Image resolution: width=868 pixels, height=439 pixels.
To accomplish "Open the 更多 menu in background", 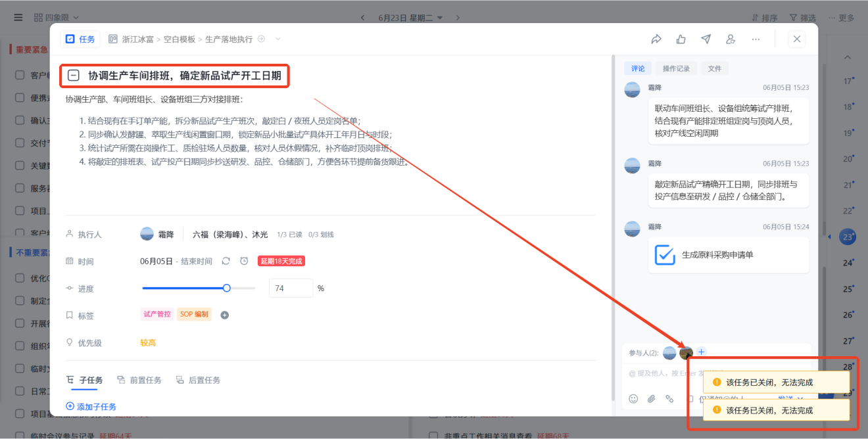I will point(842,18).
